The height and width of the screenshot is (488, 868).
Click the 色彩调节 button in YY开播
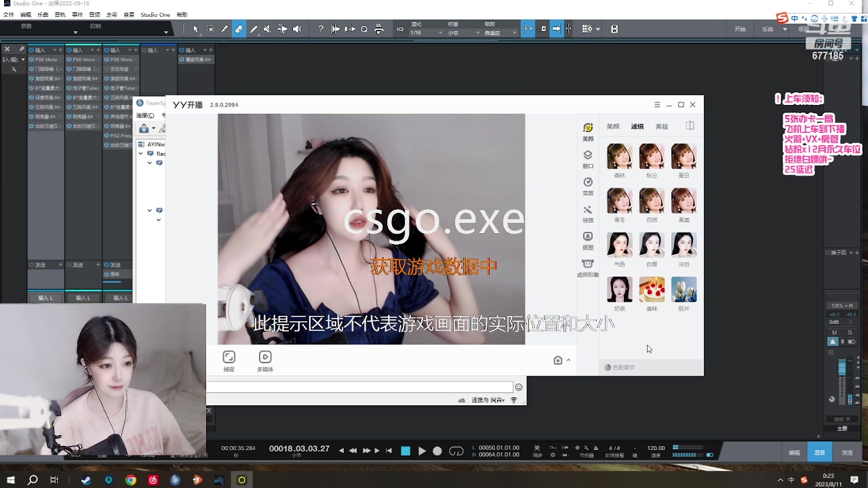coord(620,367)
